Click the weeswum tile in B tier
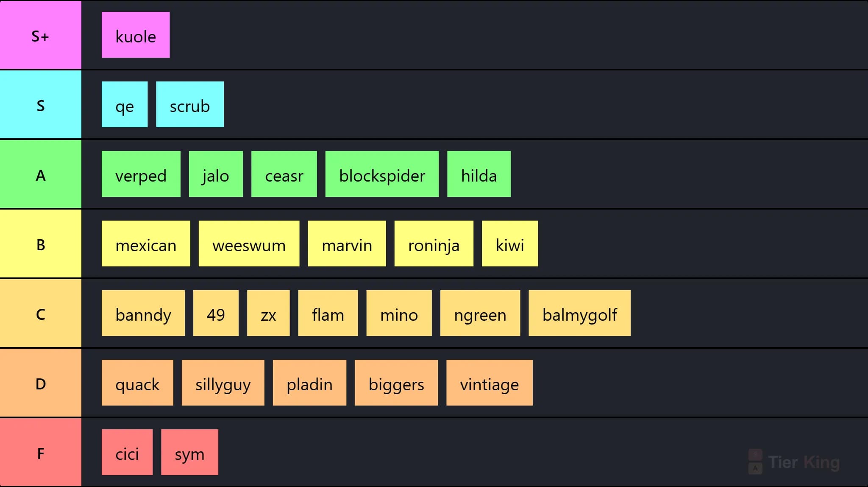Screen dimensions: 868x487 (249, 243)
